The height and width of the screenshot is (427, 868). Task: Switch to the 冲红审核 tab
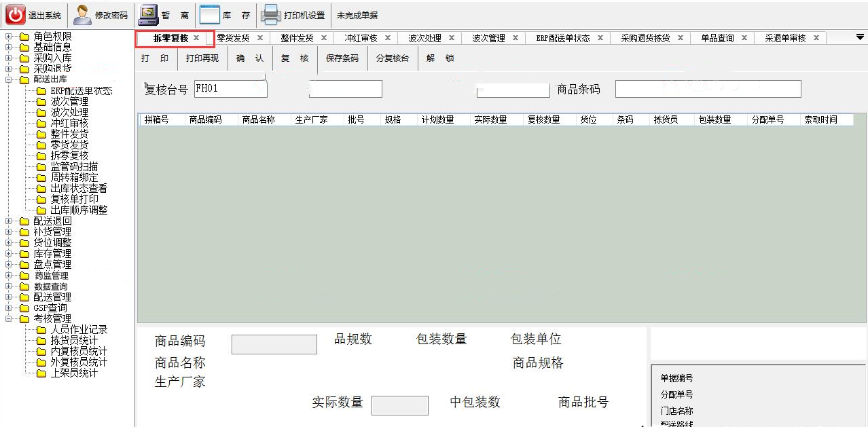coord(361,38)
